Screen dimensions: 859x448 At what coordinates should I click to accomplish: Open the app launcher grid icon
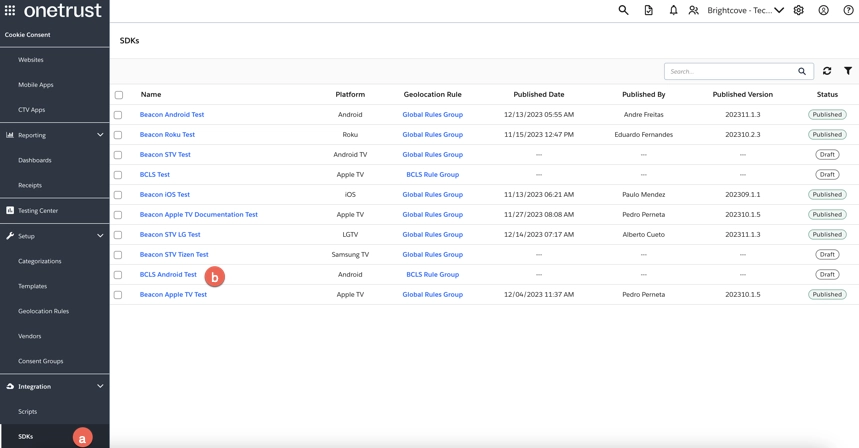click(x=10, y=10)
